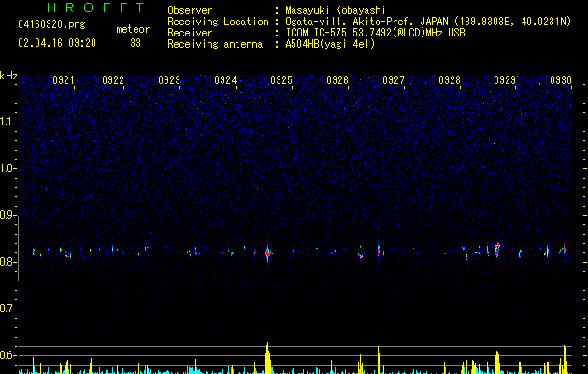Click the Receiving antenna label
Viewport: 588px width, 374px height.
point(215,44)
